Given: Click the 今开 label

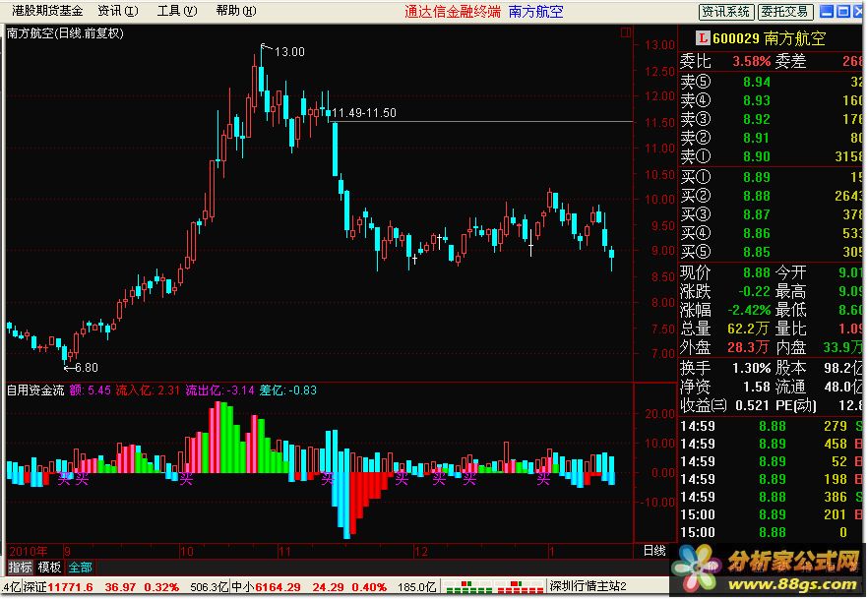Looking at the screenshot, I should click(790, 272).
